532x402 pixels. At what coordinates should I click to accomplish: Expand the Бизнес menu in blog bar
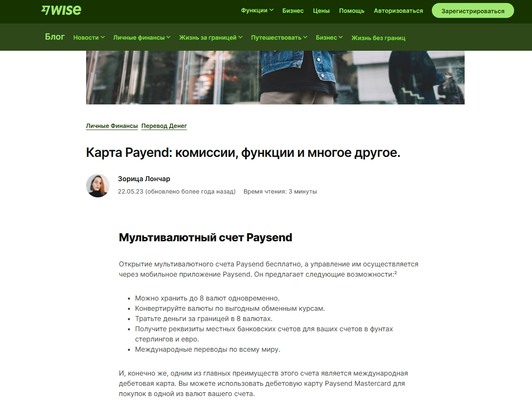(x=329, y=38)
